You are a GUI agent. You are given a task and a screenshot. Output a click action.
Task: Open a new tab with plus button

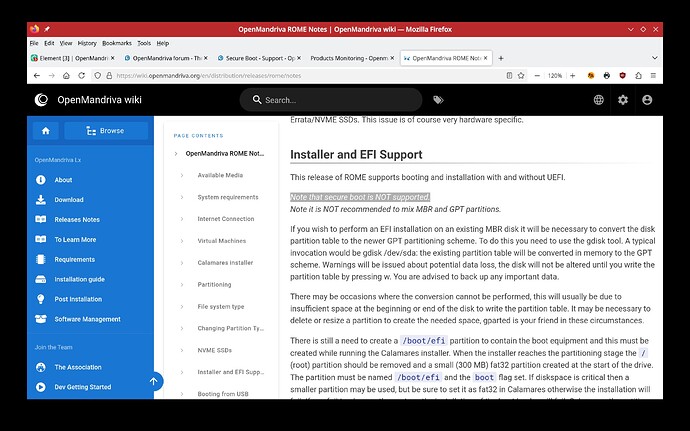[x=500, y=58]
